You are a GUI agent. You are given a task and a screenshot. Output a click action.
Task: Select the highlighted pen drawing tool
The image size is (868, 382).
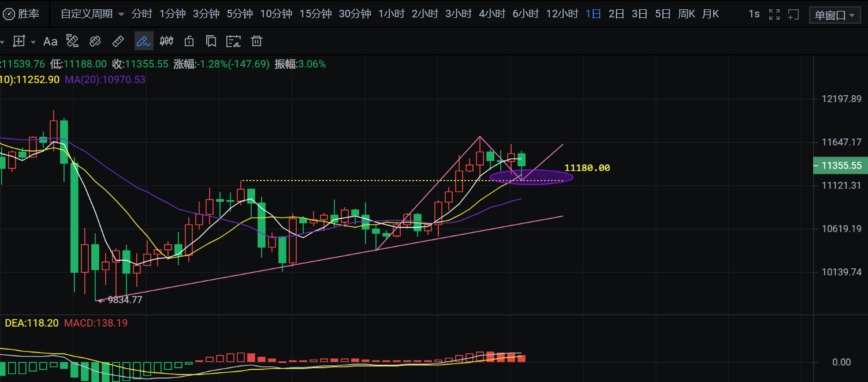pos(143,41)
